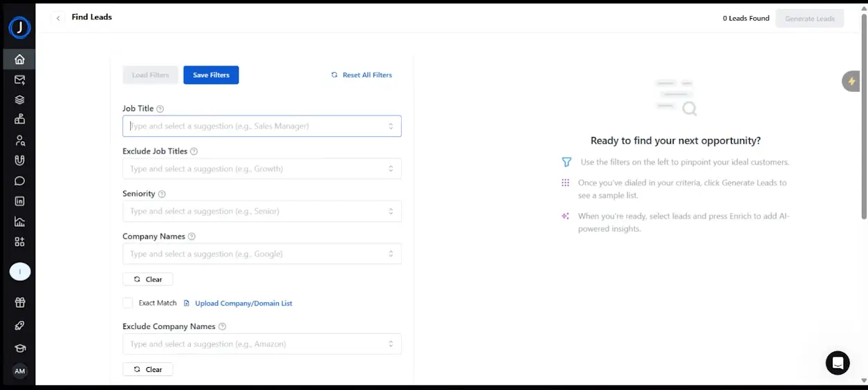Open the apps grid plus sidebar icon

click(19, 241)
